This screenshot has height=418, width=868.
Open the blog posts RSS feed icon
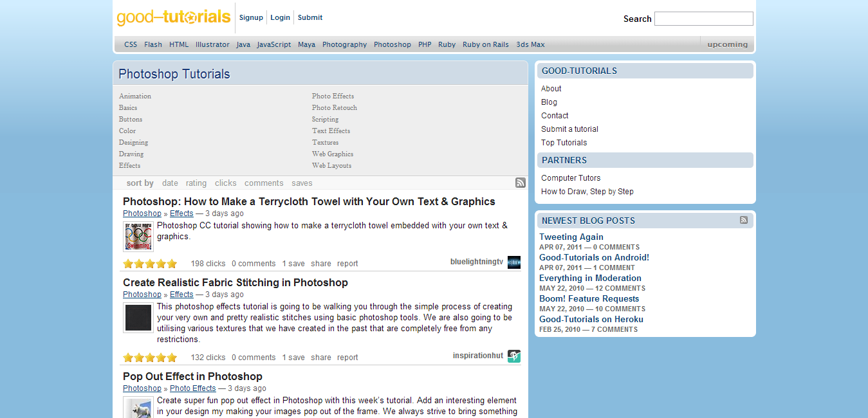tap(744, 220)
